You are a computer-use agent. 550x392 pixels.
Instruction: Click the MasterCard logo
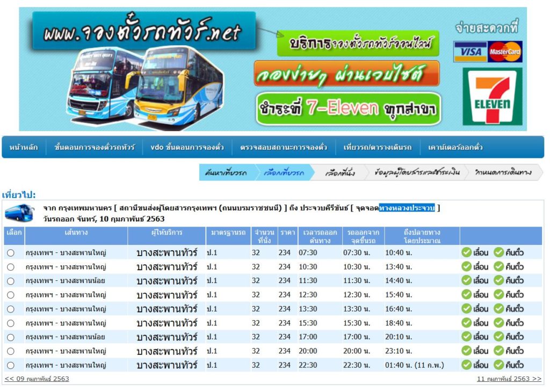tap(505, 52)
